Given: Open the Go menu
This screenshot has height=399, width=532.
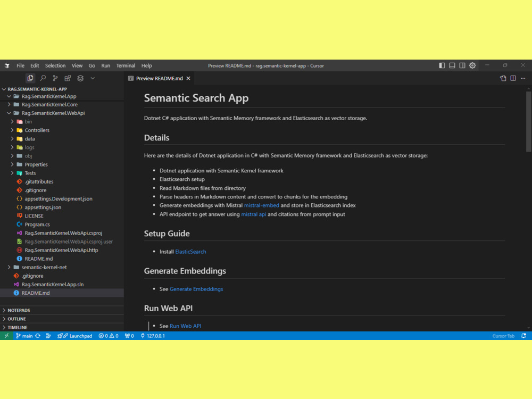Looking at the screenshot, I should click(x=92, y=66).
